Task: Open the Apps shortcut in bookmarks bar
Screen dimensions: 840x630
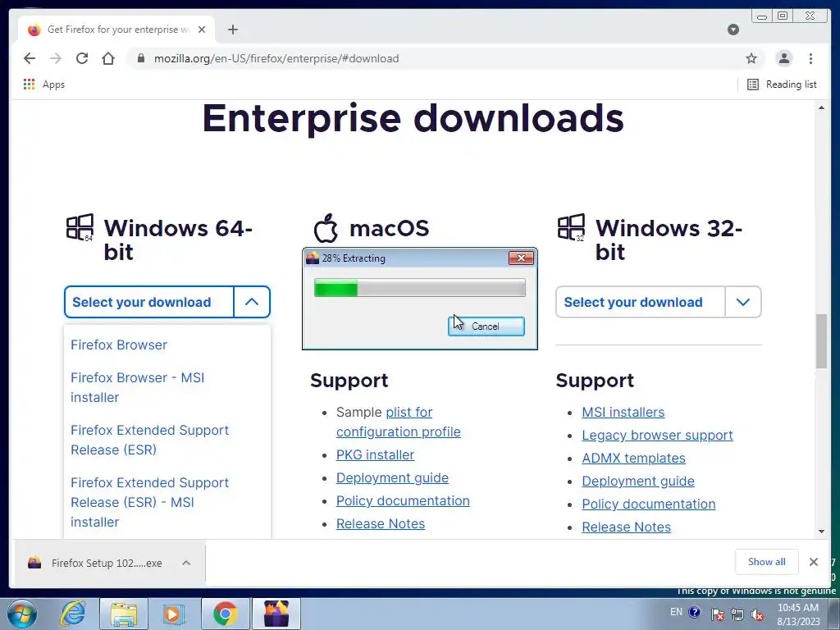Action: [x=44, y=84]
